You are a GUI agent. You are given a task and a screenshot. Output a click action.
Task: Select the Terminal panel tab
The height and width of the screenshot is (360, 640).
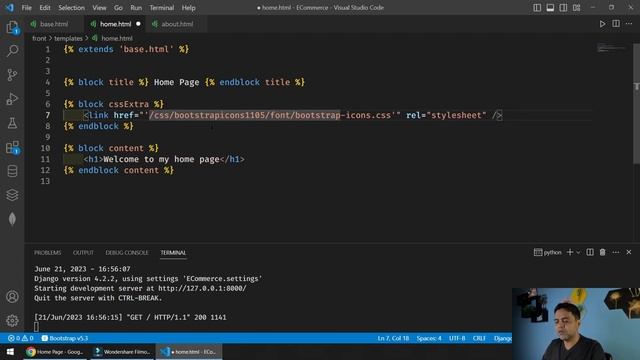click(x=173, y=253)
